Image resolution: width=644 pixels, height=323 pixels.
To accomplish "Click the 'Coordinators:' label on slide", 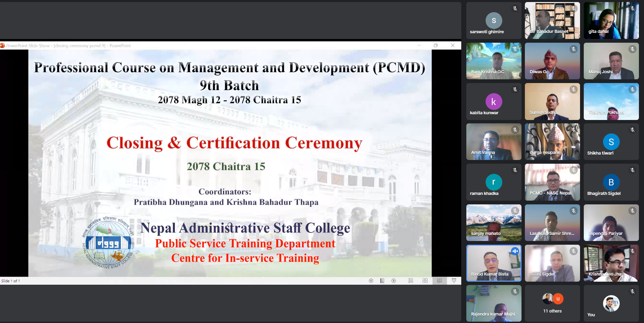I will (225, 192).
